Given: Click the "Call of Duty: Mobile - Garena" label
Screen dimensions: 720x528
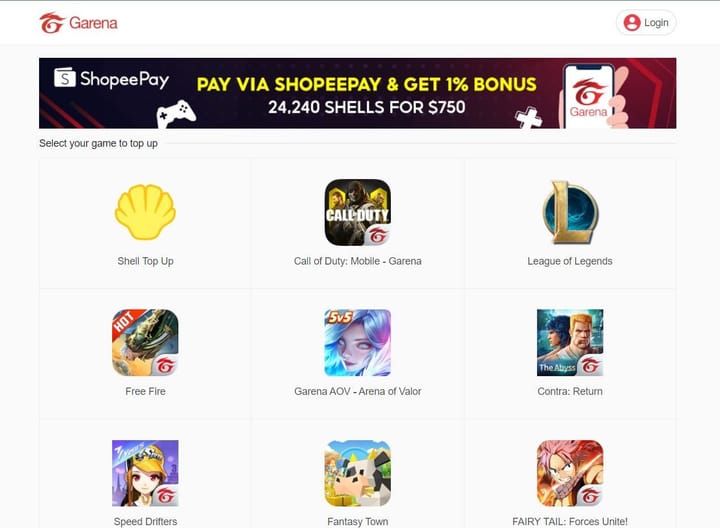Looking at the screenshot, I should 358,261.
